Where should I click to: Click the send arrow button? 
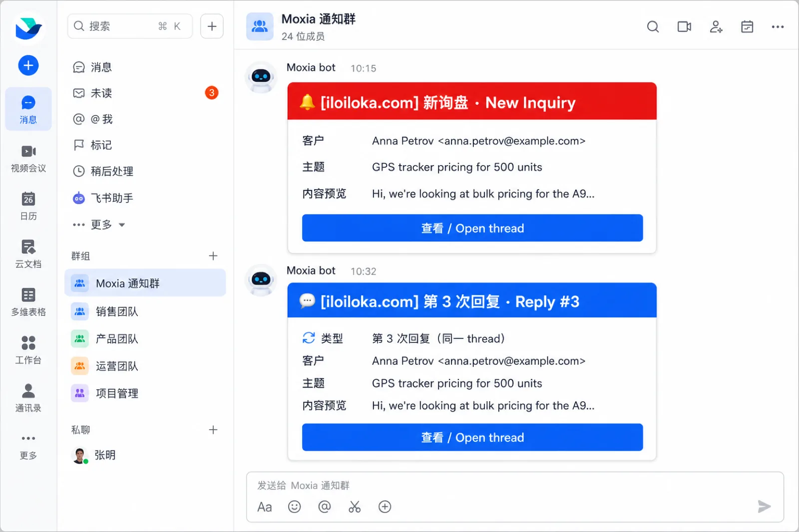click(x=764, y=507)
